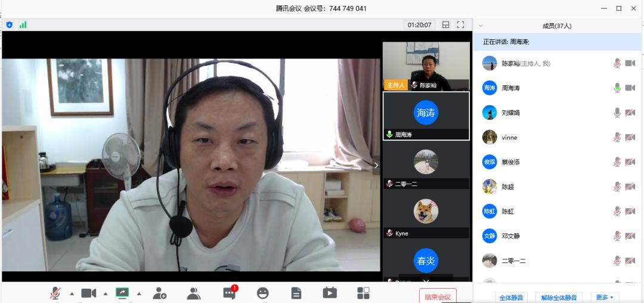Viewport: 644px width, 303px height.
Task: Unmute my microphone in bottom toolbar
Action: point(55,293)
